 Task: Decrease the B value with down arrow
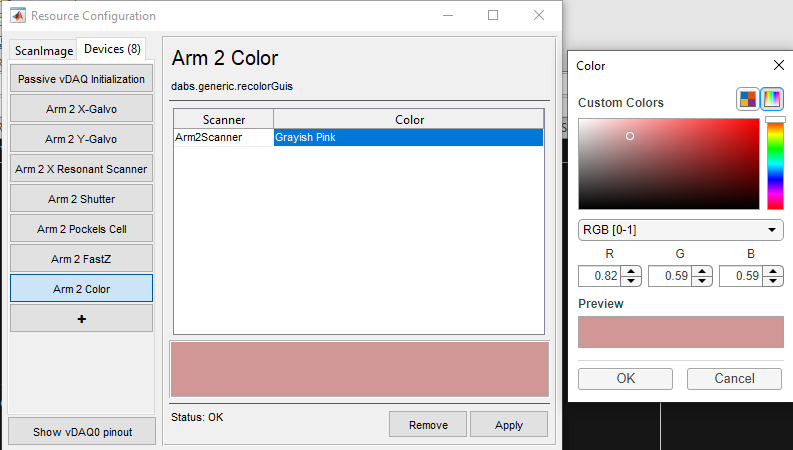coord(773,281)
